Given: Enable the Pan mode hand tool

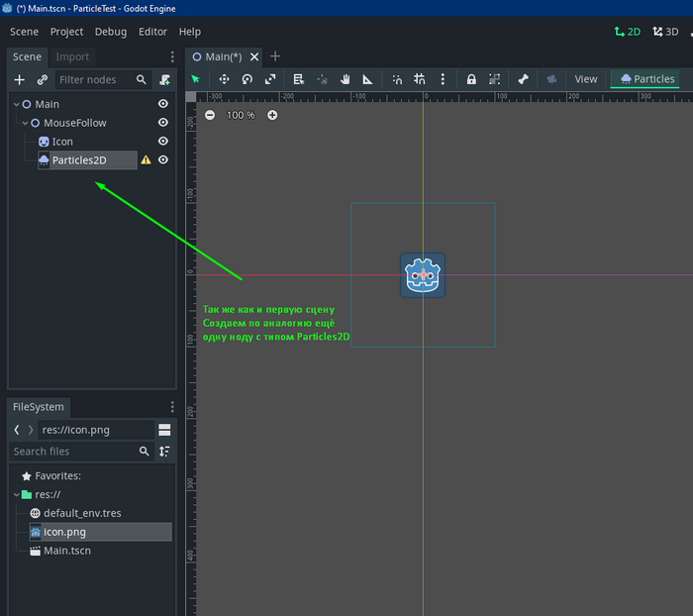Looking at the screenshot, I should pos(346,79).
